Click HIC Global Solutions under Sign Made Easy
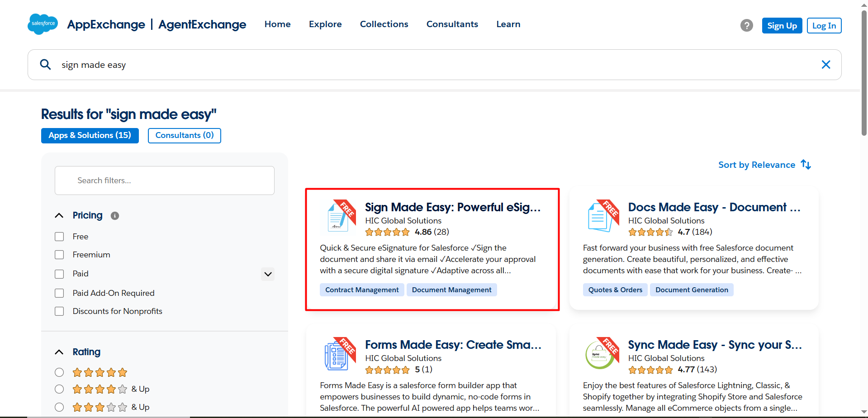 coord(403,221)
